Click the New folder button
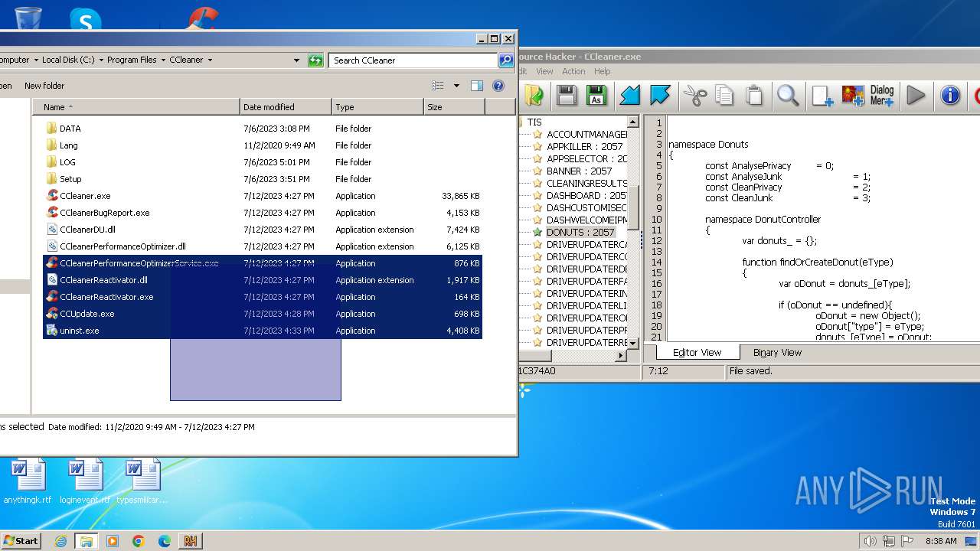Screen dimensions: 980x551 [x=44, y=86]
